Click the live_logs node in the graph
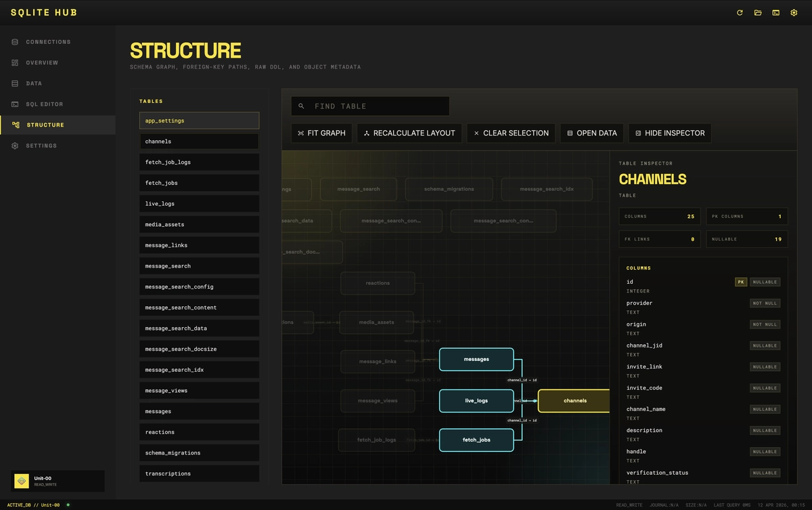812x510 pixels. [x=476, y=401]
